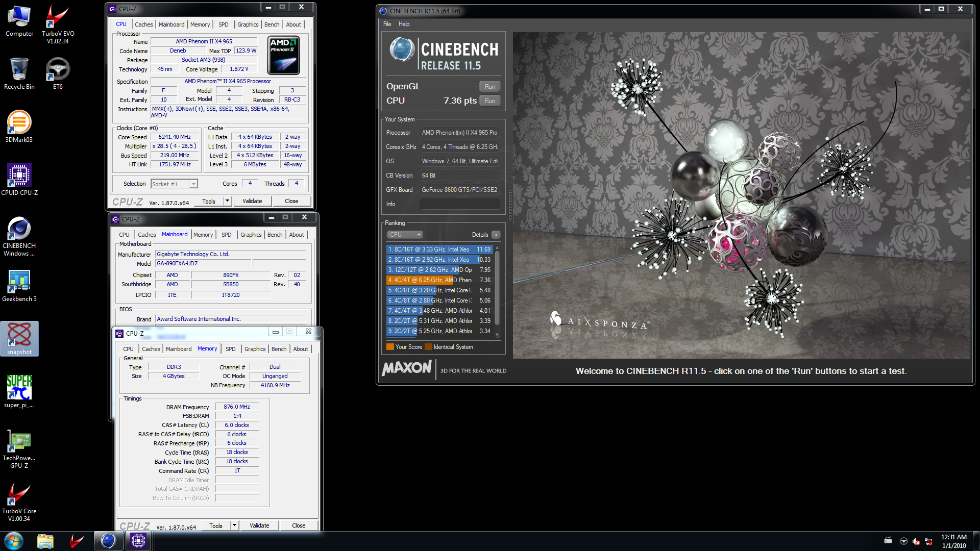Open the File menu in Cinebench
Screen dimensions: 980x551
point(387,24)
